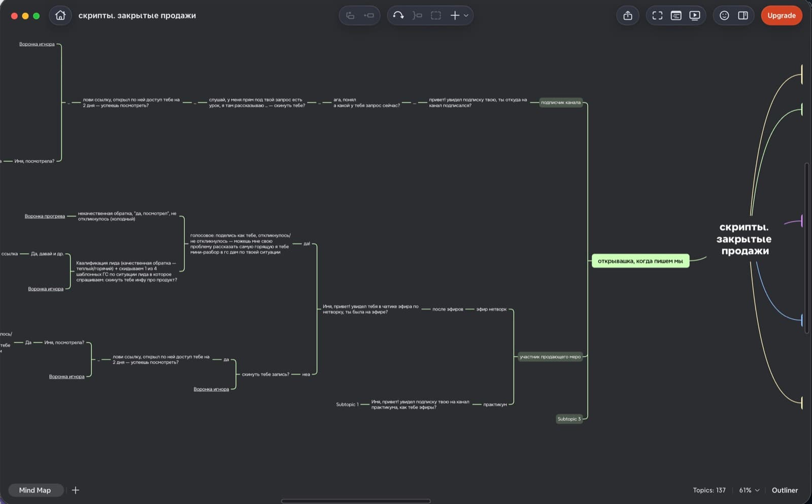This screenshot has height=504, width=812.
Task: Click the red Upgrade button
Action: [782, 15]
